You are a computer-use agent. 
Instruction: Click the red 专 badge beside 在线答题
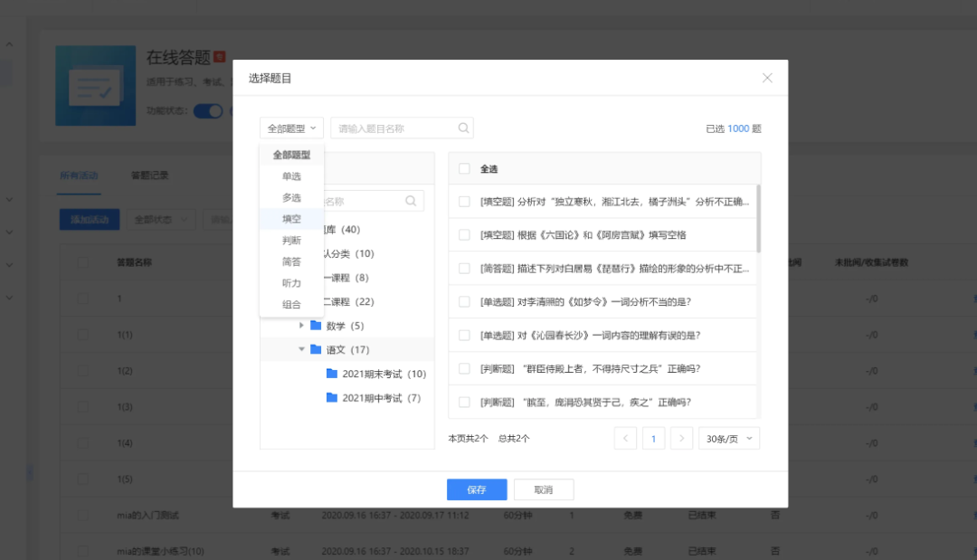(x=219, y=56)
